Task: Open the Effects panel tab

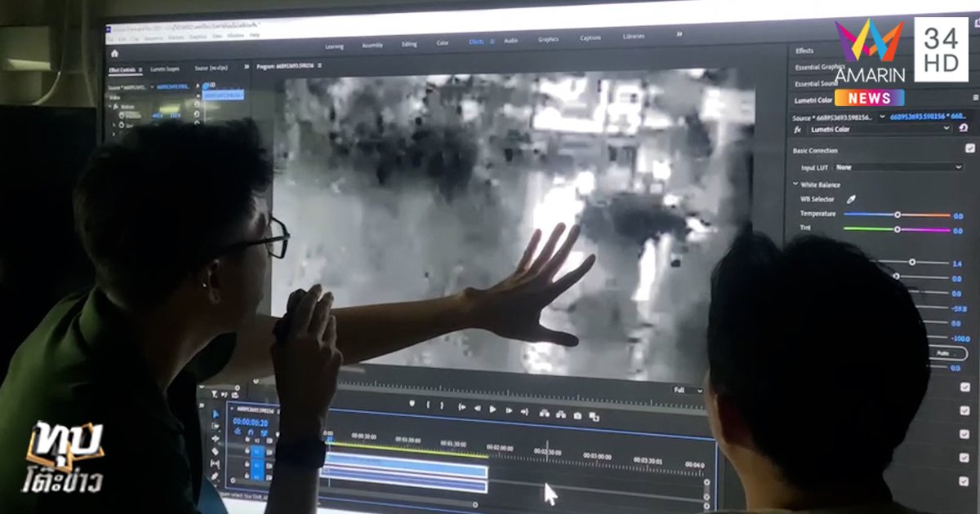Action: click(804, 51)
